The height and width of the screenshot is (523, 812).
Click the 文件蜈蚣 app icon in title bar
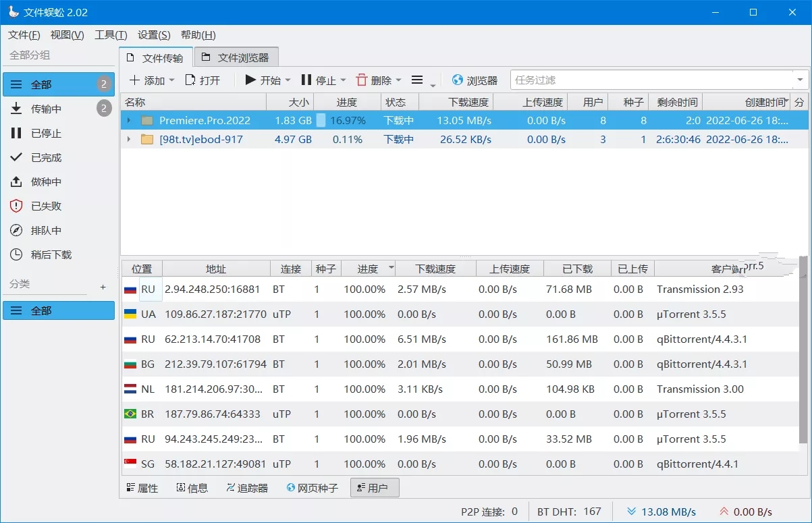[13, 12]
